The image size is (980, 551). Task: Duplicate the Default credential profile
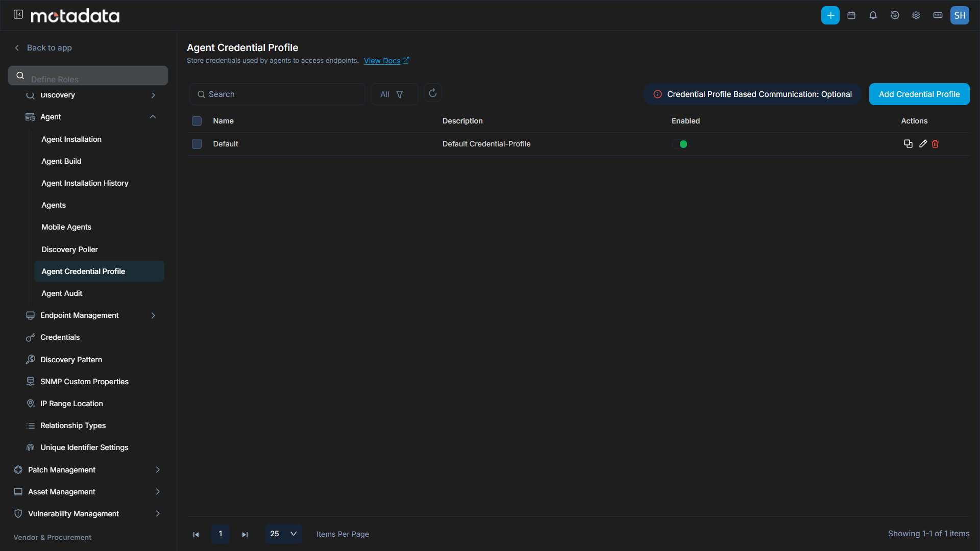908,144
